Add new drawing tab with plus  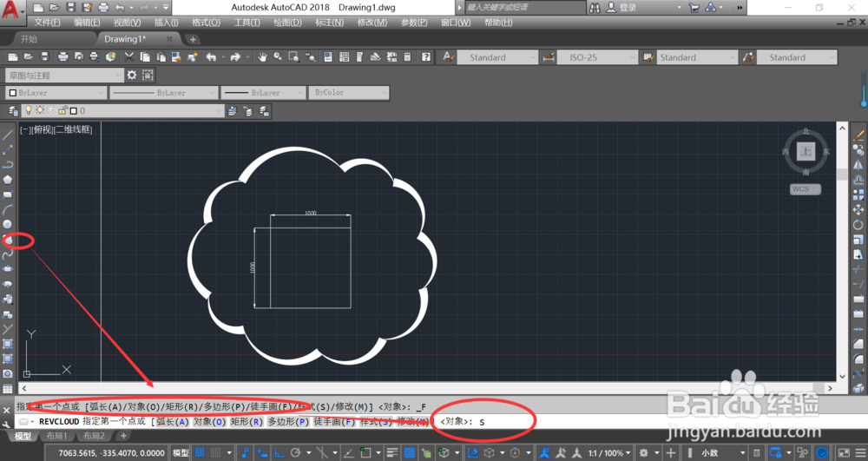[193, 39]
